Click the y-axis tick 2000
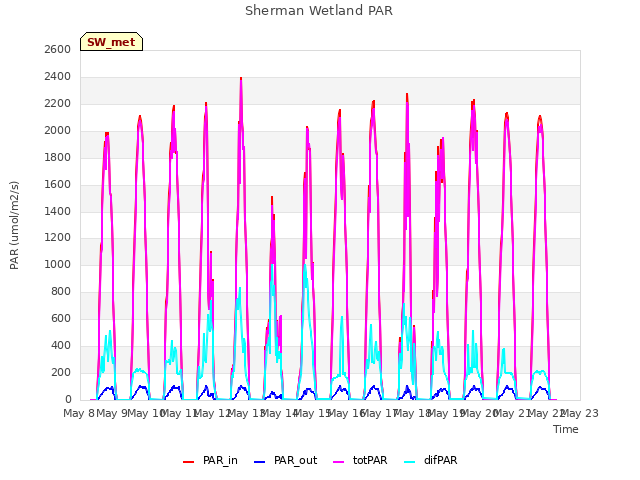 tap(58, 130)
